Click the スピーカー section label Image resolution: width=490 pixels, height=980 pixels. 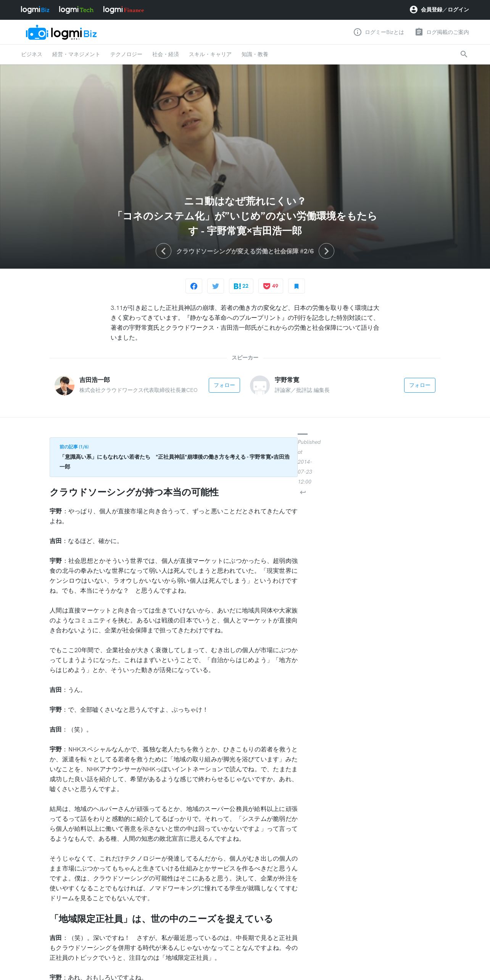click(245, 358)
